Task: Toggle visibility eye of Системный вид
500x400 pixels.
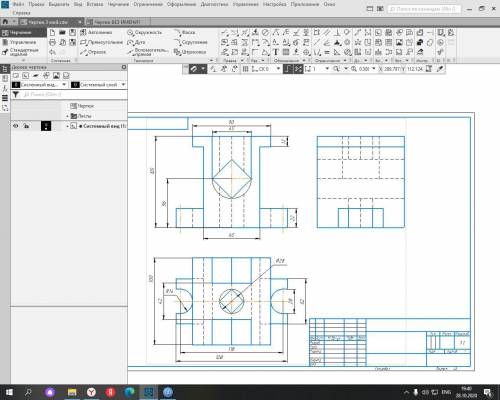Action: [15, 126]
